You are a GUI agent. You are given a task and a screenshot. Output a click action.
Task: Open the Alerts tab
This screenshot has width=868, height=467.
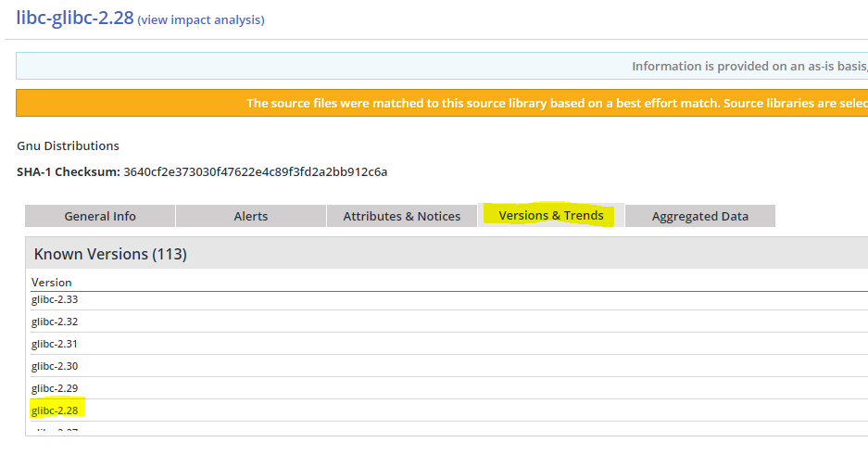click(x=251, y=216)
